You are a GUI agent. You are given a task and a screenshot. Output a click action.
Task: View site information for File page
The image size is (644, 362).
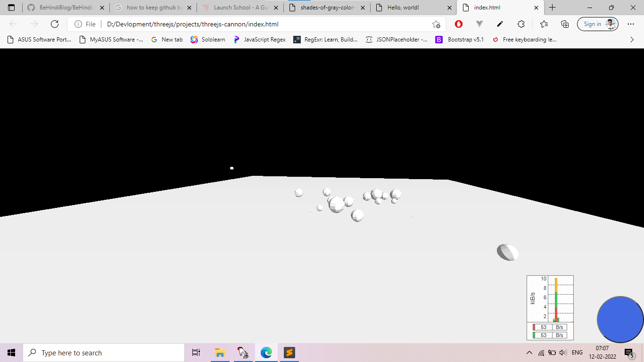click(85, 24)
